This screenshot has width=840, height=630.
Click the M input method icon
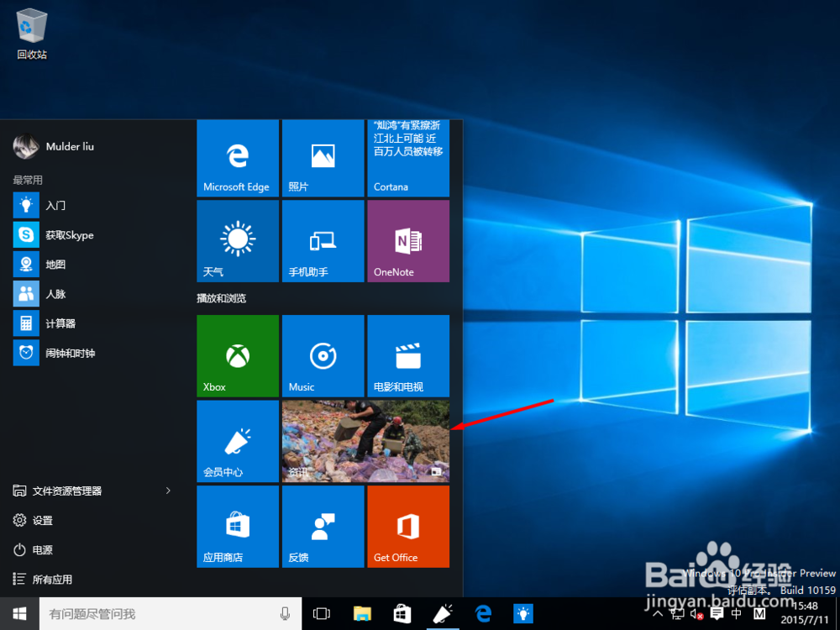point(759,614)
